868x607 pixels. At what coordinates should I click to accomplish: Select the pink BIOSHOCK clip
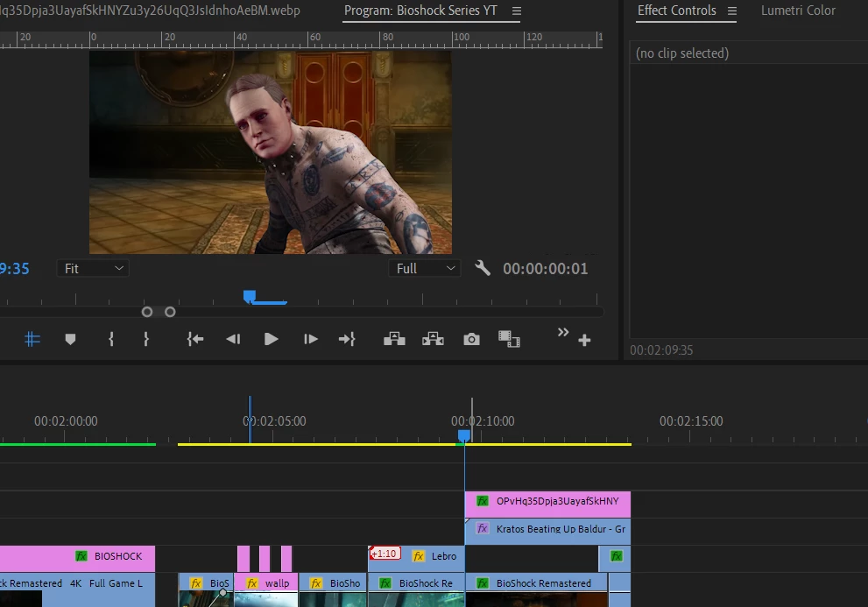[77, 558]
